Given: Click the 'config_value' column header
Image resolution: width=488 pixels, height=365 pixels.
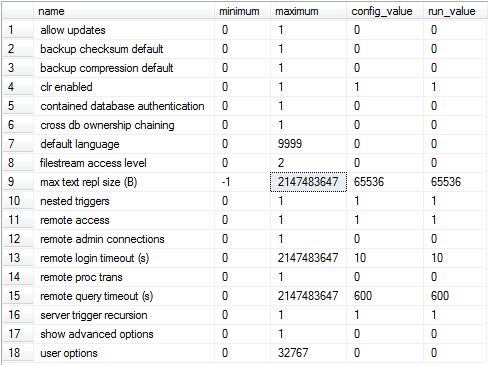Looking at the screenshot, I should [x=385, y=11].
